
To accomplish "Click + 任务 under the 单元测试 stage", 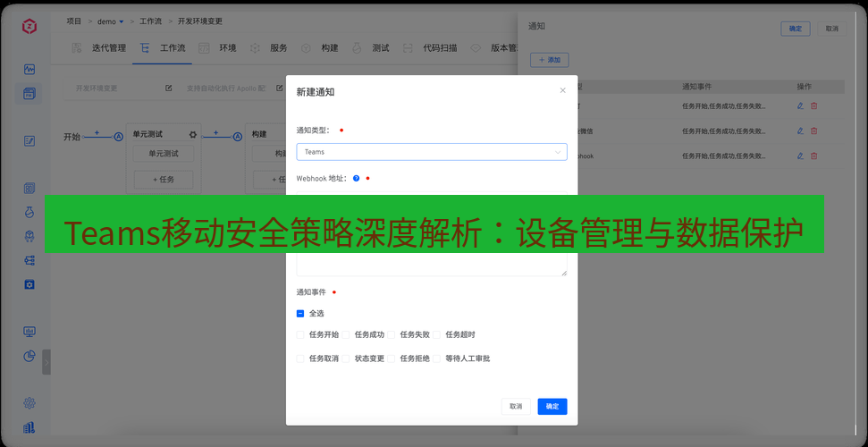I will (164, 180).
